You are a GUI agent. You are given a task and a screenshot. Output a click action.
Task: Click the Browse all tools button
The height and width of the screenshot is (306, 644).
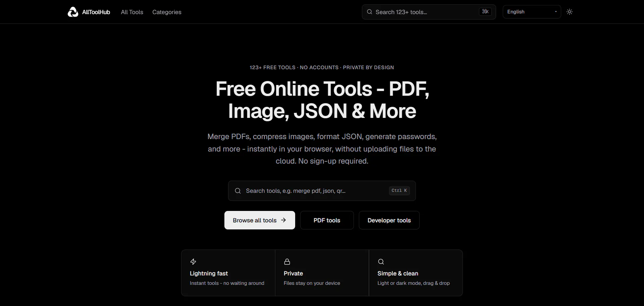[260, 220]
